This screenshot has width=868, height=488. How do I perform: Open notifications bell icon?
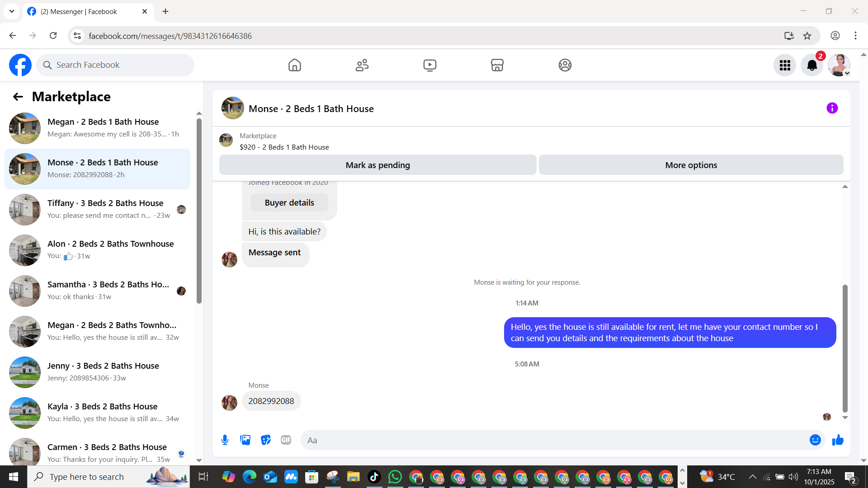(812, 65)
